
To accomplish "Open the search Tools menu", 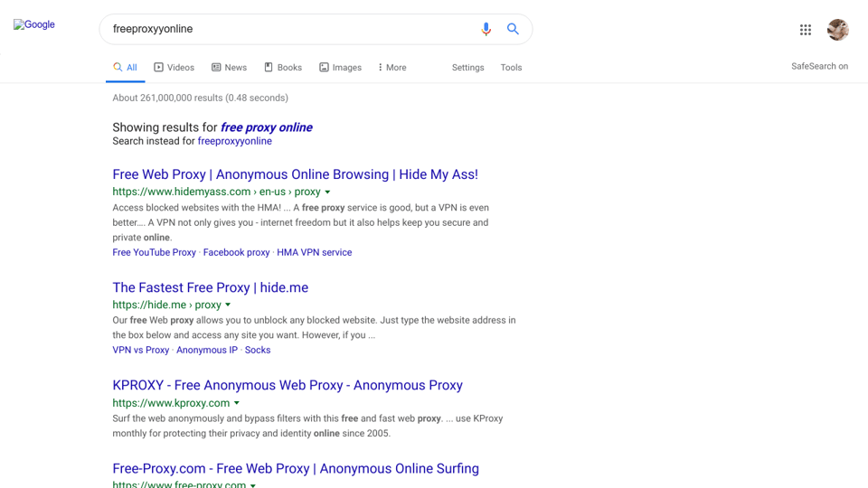I will [x=511, y=68].
